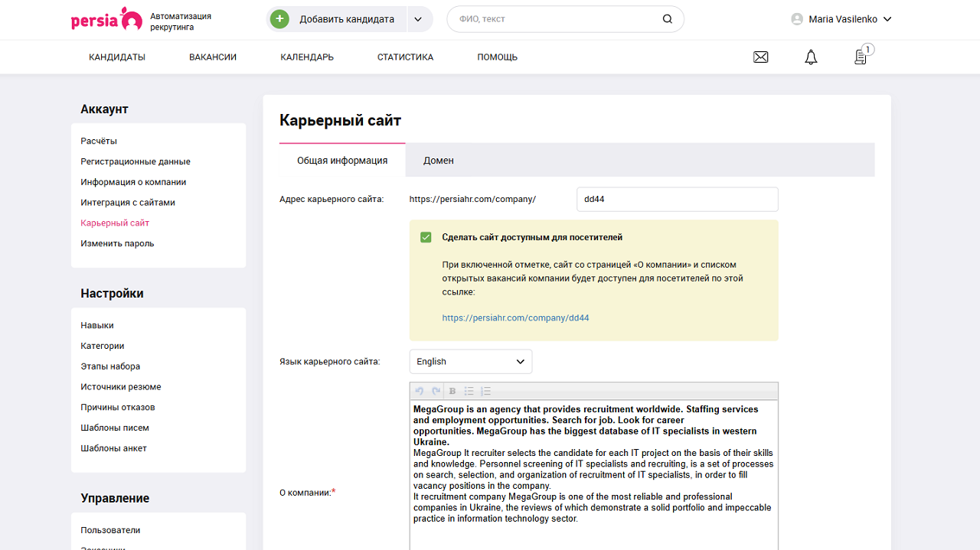Follow the persiahr.com/company/dd44 link
Viewport: 980px width, 550px height.
pos(515,317)
